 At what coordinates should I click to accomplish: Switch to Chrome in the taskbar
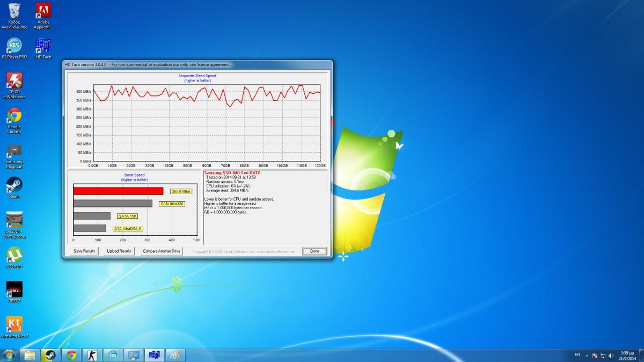coord(71,355)
